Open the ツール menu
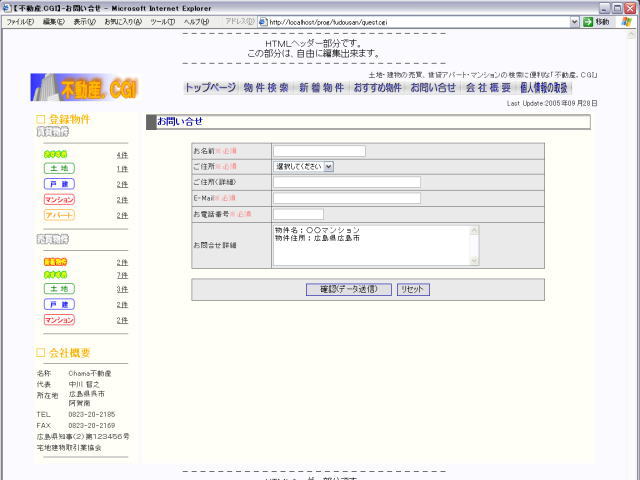 tap(162, 21)
